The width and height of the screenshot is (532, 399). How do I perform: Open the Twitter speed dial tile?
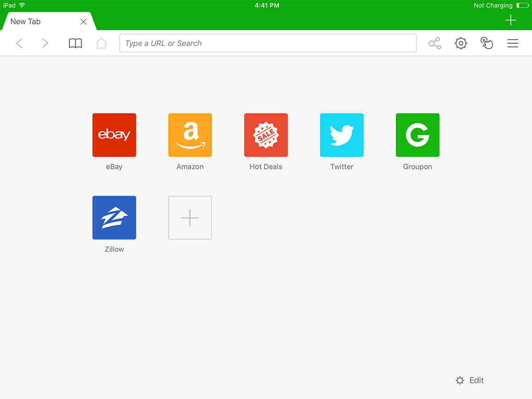[342, 135]
